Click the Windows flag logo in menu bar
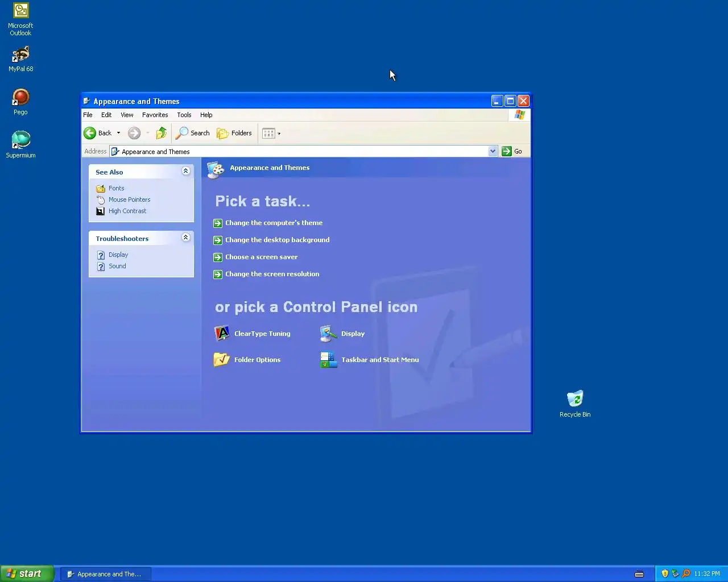This screenshot has height=582, width=728. tap(519, 115)
